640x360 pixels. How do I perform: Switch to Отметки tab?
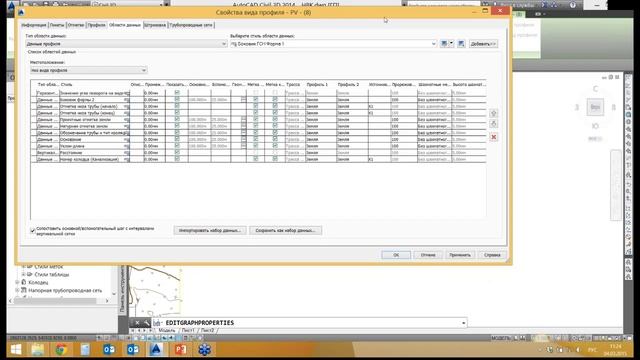click(x=76, y=25)
